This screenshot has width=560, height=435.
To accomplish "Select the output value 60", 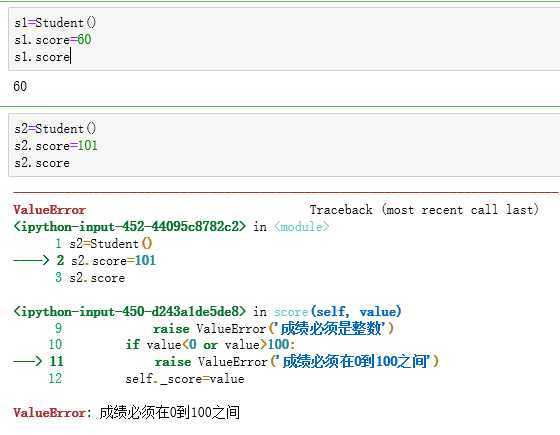I will point(20,86).
